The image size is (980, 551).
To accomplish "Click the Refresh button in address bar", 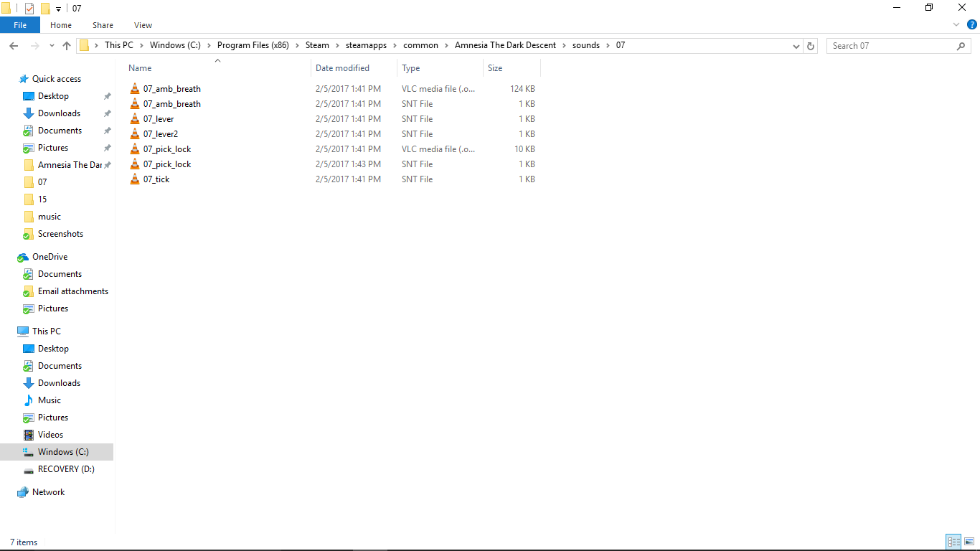I will pyautogui.click(x=811, y=45).
